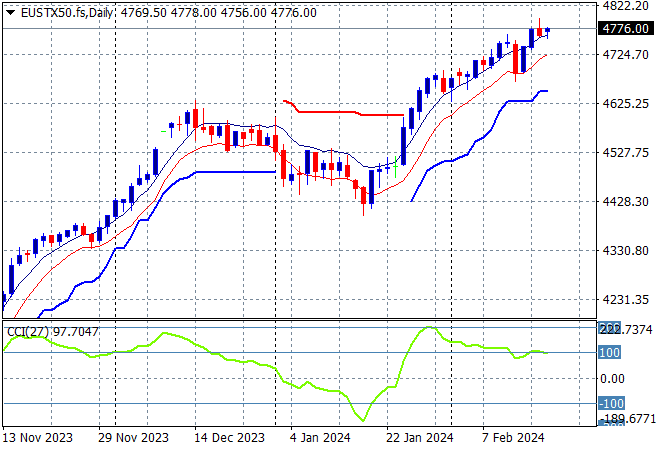Screen dimensions: 660x450
Task: Click the 14 Dec 2023 date label
Action: 229,438
